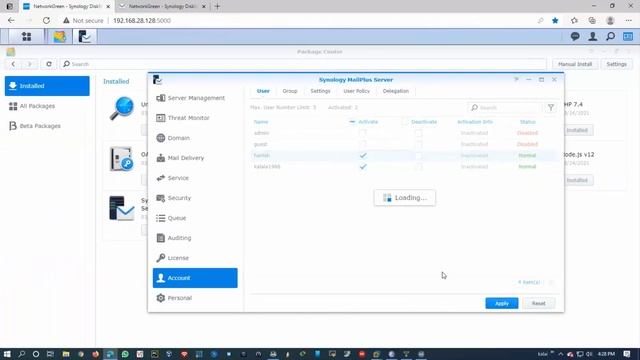
Task: Switch to the User tab
Action: coord(263,91)
